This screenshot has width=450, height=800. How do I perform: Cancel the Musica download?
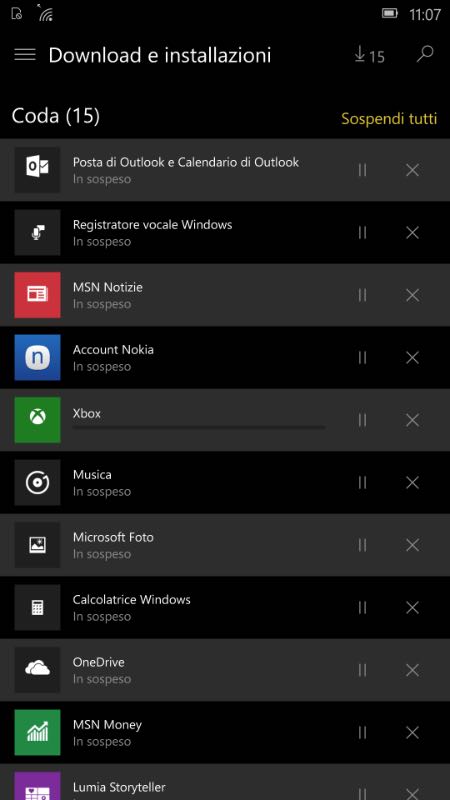[x=412, y=483]
